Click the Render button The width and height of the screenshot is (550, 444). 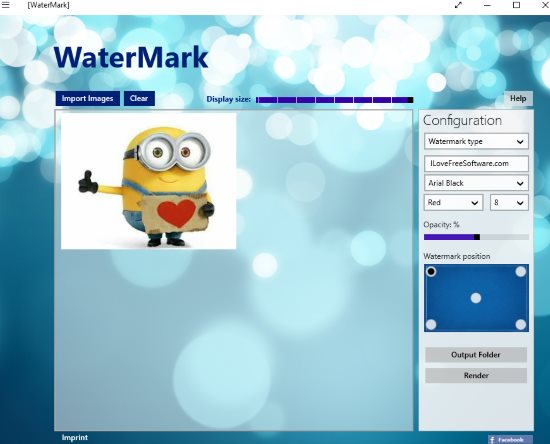[x=476, y=376]
